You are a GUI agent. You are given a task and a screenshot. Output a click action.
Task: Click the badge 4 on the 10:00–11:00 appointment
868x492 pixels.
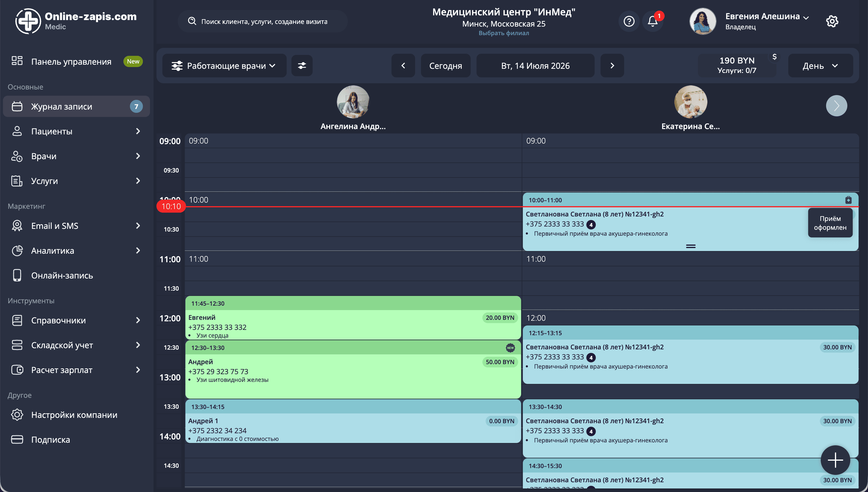(591, 225)
